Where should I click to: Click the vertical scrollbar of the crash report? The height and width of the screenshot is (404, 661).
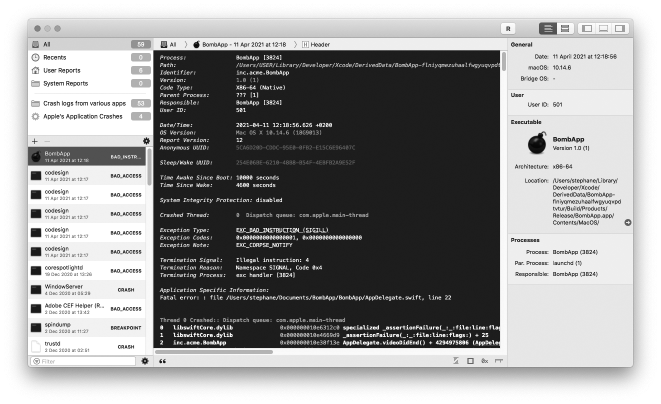(x=503, y=62)
